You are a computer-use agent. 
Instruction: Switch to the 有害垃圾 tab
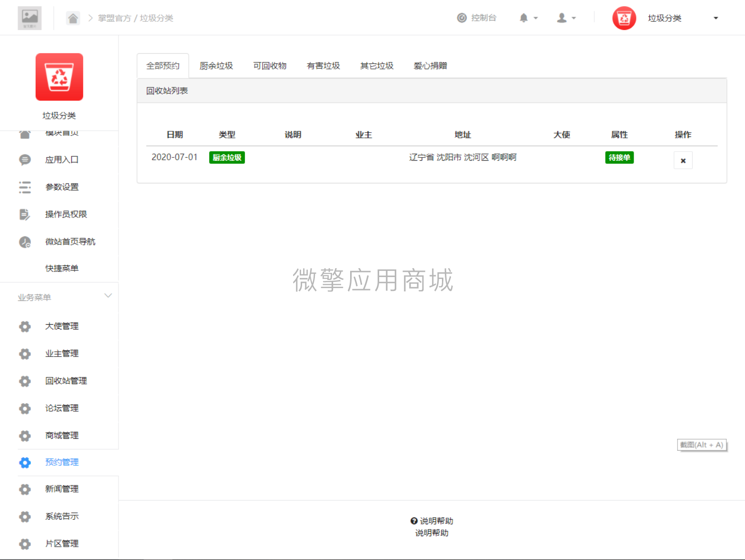pos(323,66)
